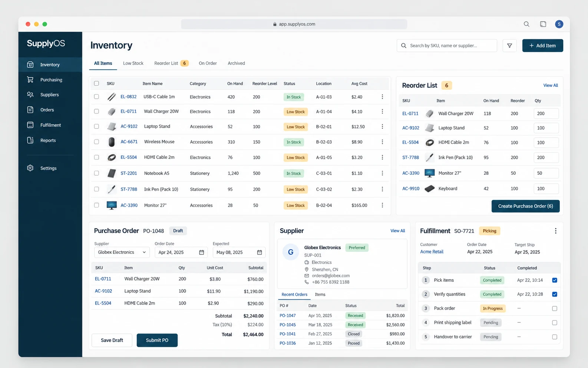Image resolution: width=588 pixels, height=368 pixels.
Task: Click the Add Item button
Action: (x=542, y=46)
